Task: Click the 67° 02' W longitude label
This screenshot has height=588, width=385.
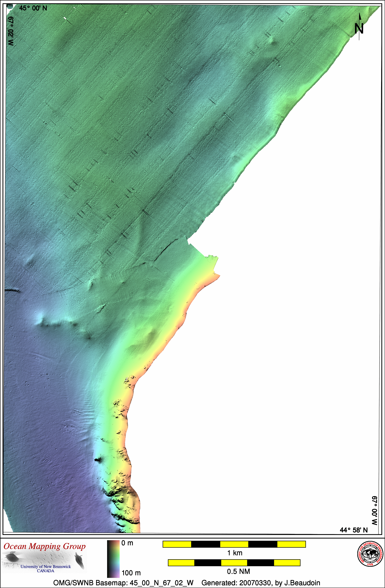Action: point(11,31)
